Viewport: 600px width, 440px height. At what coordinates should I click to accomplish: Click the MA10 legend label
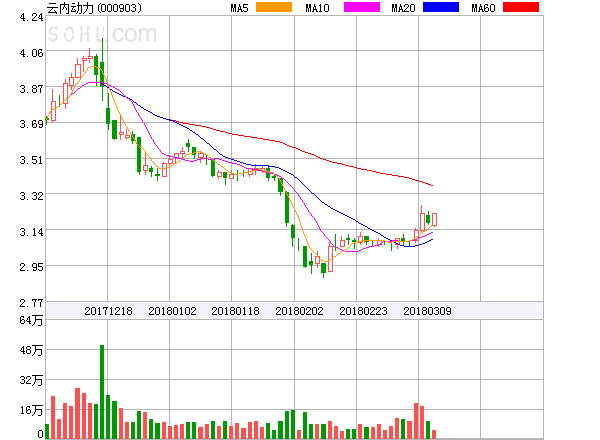point(317,8)
